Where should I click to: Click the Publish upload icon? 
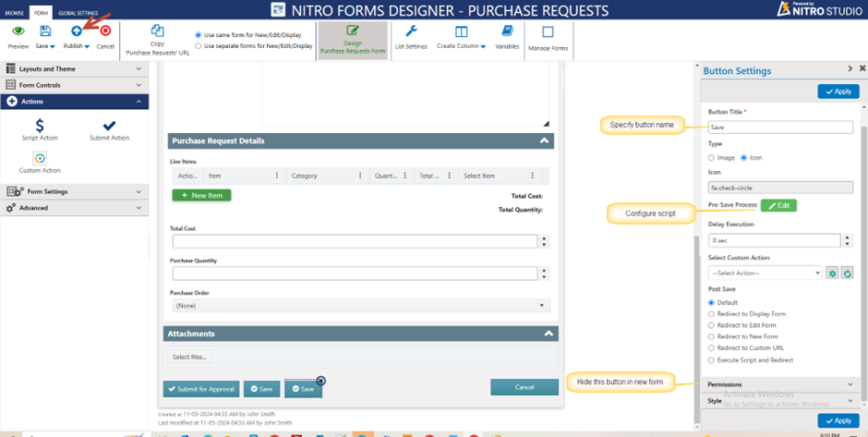77,31
